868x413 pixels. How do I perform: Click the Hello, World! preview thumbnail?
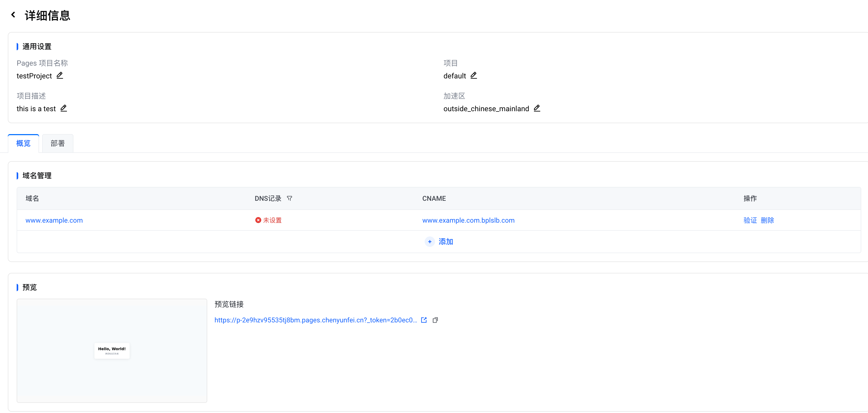pyautogui.click(x=112, y=351)
